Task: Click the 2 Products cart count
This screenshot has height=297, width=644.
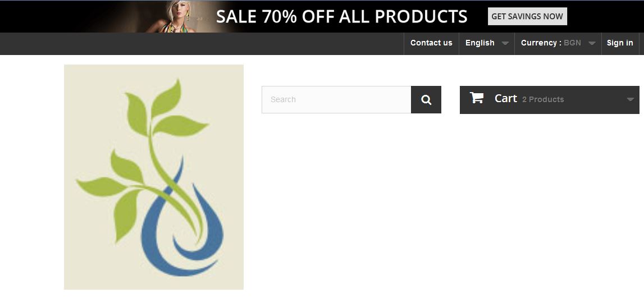Action: point(543,99)
